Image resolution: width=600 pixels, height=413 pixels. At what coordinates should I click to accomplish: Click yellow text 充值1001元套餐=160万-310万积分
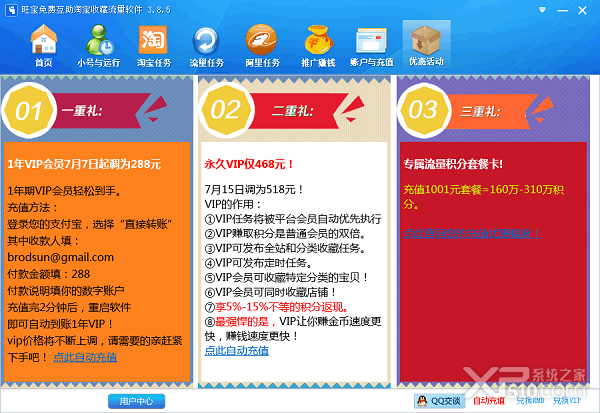[x=483, y=196]
